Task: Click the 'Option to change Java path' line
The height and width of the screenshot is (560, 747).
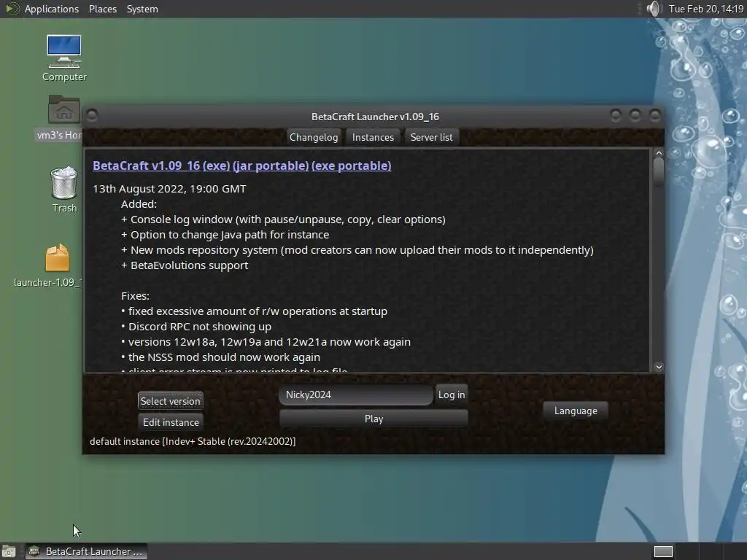Action: (x=225, y=235)
